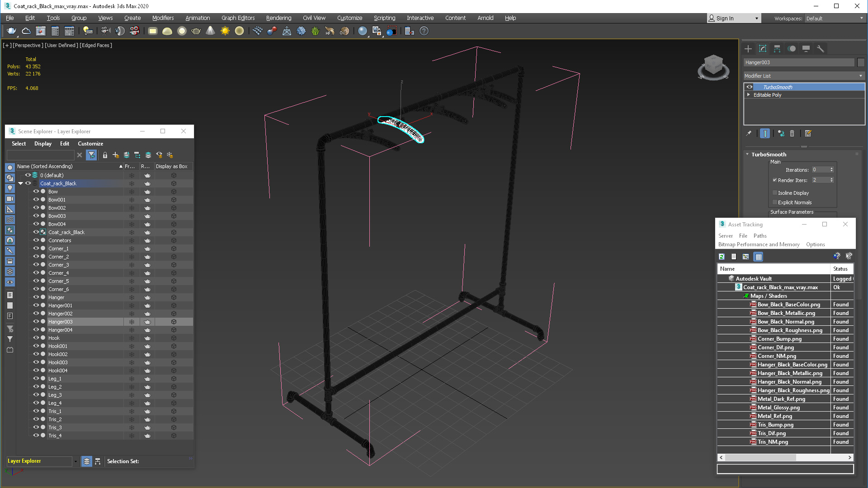Click the Help question mark toolbar icon
Viewport: 868px width, 488px height.
click(424, 31)
